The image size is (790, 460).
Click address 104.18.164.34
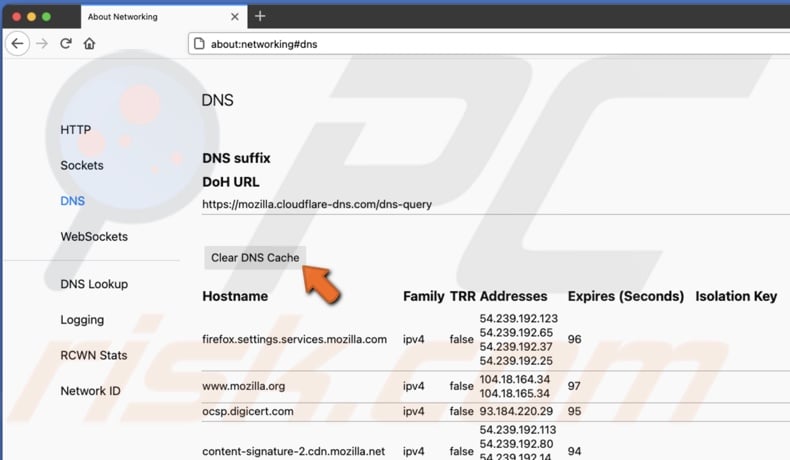(x=514, y=379)
